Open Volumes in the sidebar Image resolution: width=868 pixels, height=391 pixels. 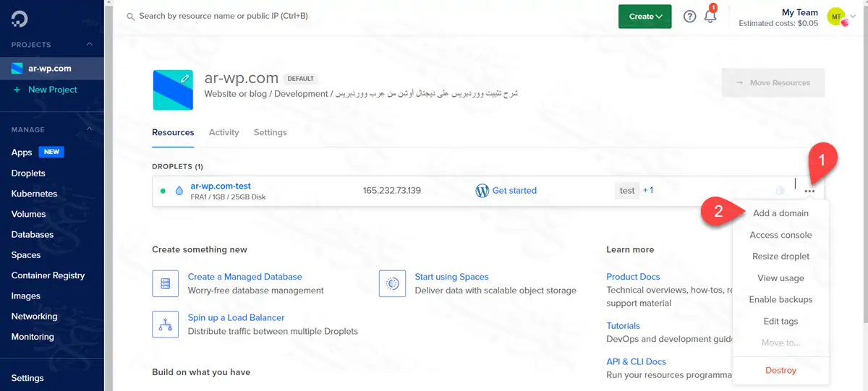(28, 214)
